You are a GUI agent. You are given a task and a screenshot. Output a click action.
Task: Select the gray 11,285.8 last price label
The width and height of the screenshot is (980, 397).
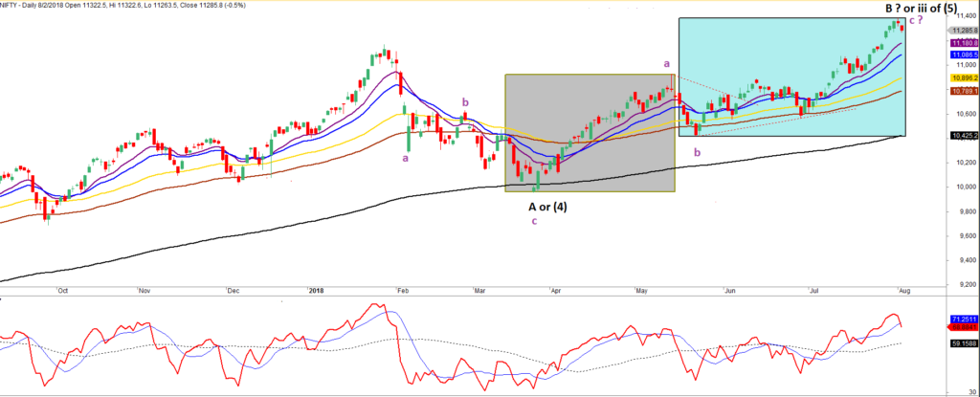pos(963,30)
